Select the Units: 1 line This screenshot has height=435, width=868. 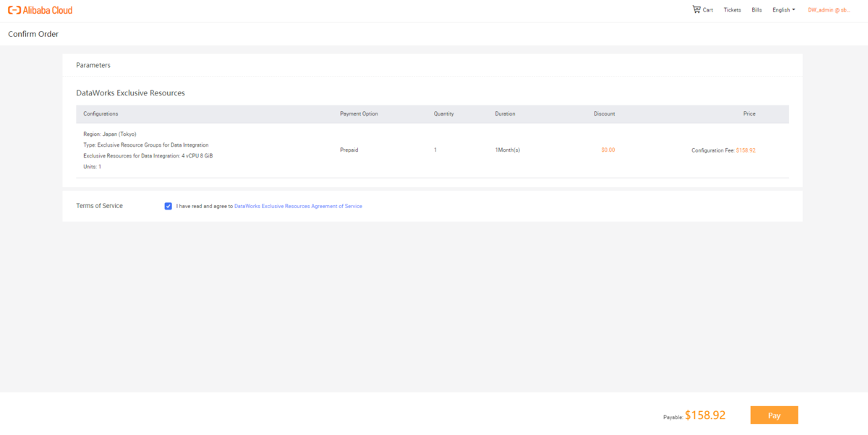[92, 167]
